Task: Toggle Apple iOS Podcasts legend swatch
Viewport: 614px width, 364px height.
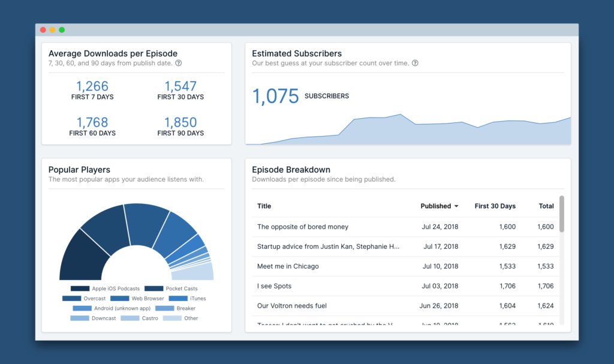Action: [80, 288]
